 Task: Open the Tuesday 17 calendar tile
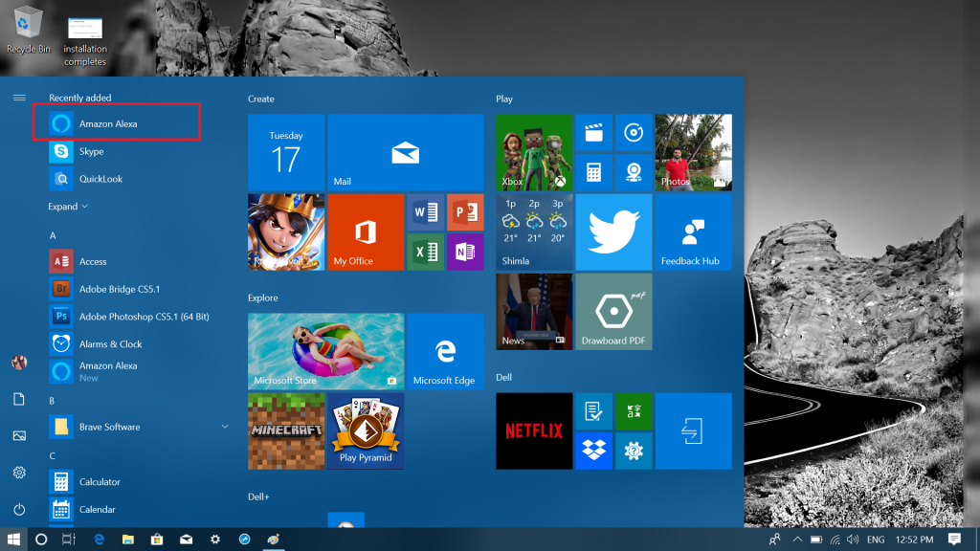coord(286,152)
